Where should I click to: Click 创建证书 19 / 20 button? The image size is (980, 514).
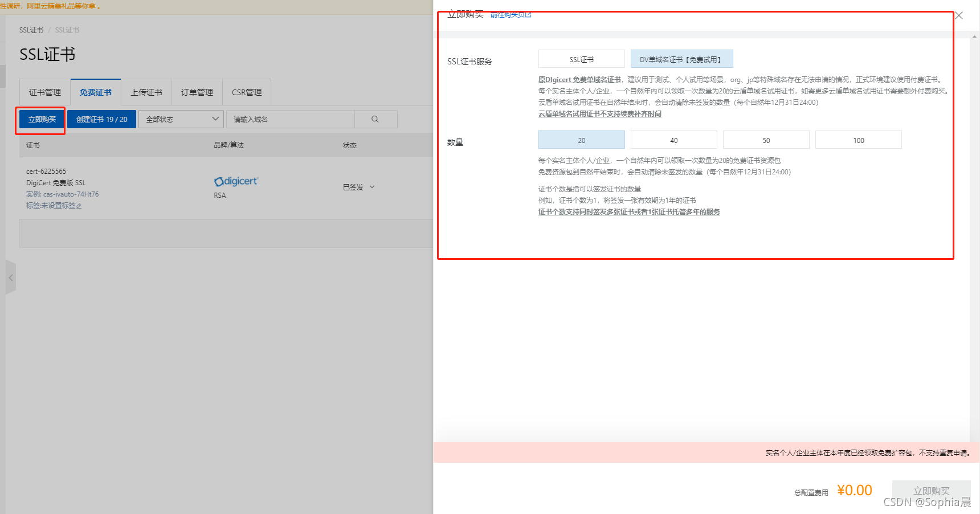click(101, 119)
